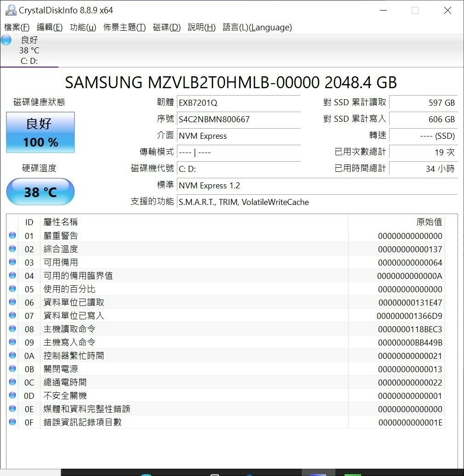464x476 pixels.
Task: Click the status dot for attribute 05 使用的百分比
Action: [12, 289]
